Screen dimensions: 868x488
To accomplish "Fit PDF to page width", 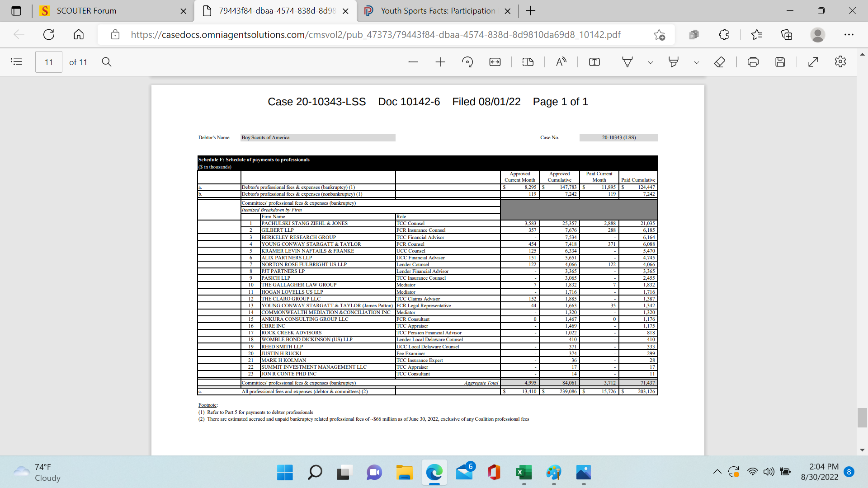I will pyautogui.click(x=495, y=62).
